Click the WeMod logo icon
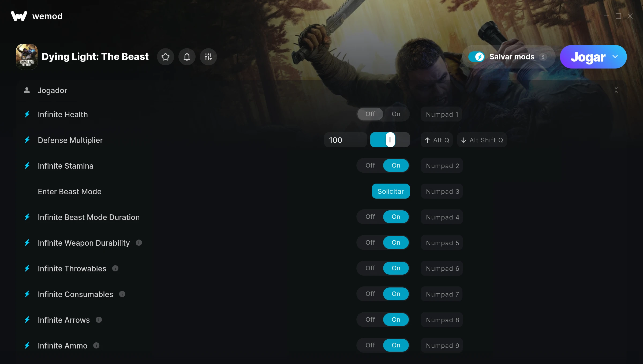Viewport: 643px width, 364px height. click(x=19, y=16)
